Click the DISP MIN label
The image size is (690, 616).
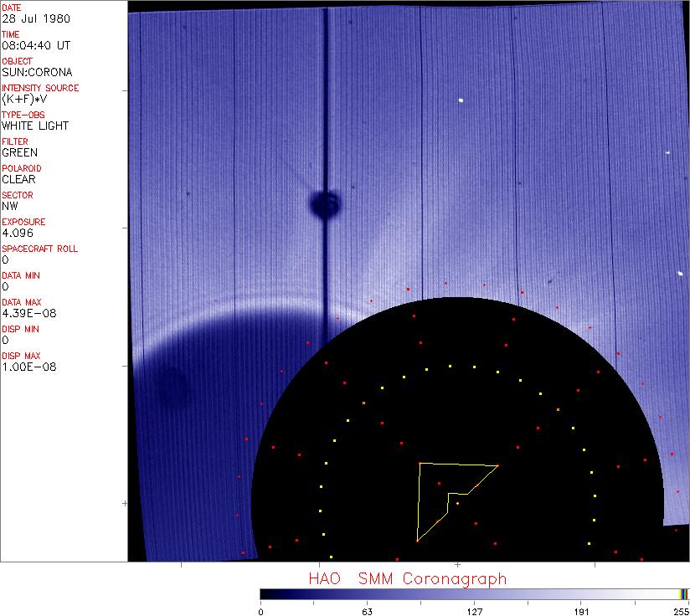(x=20, y=329)
